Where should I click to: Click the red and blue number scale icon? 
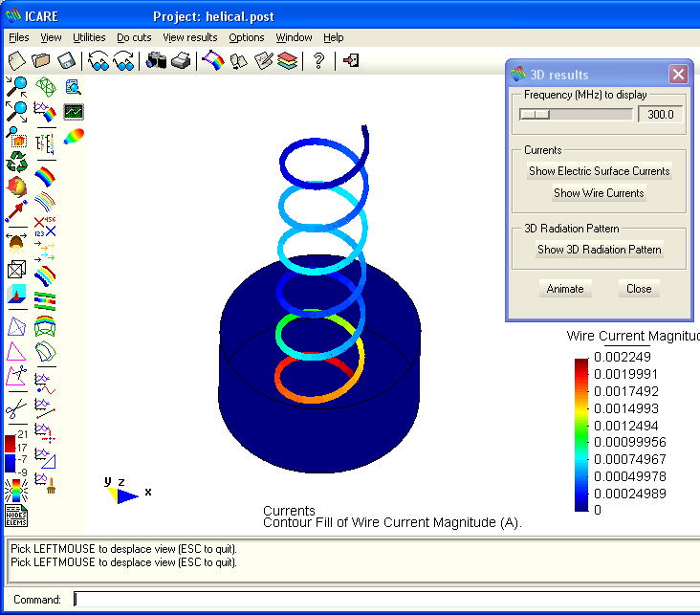point(16,453)
